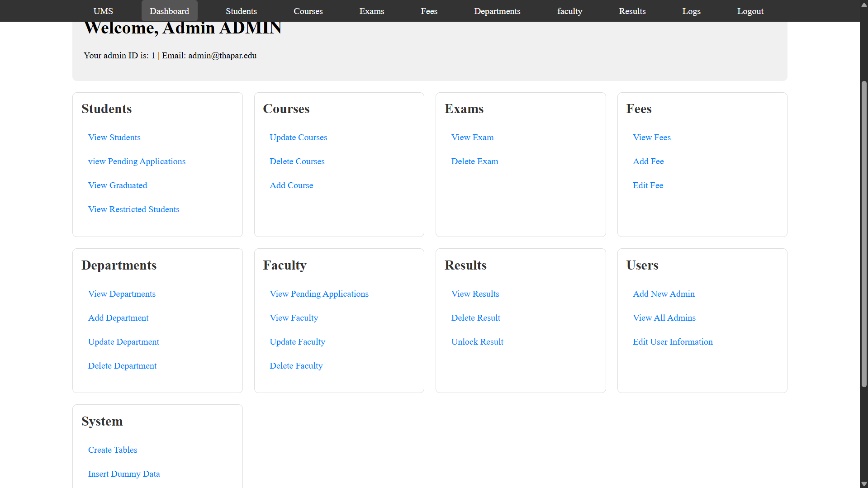Click the Update Department link
The width and height of the screenshot is (868, 488).
pos(123,341)
